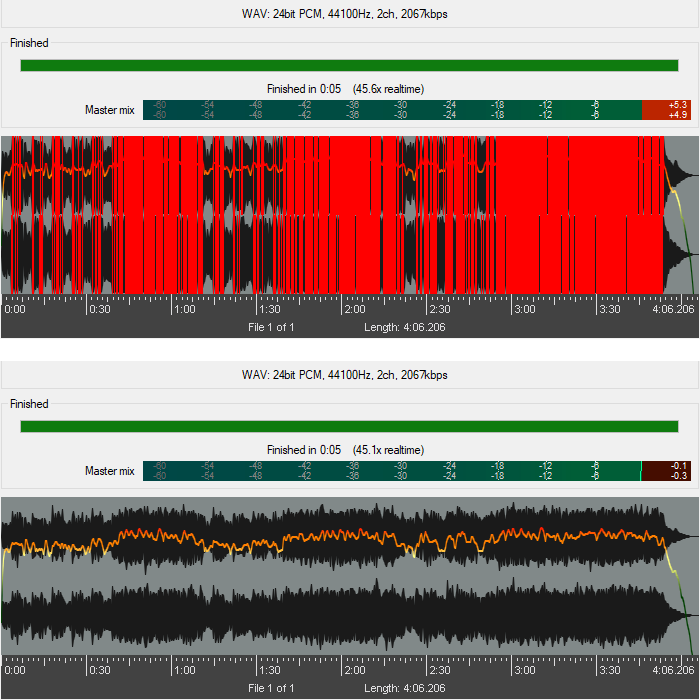
Task: Click the 3:30 marker under the unclipped waveform
Action: pyautogui.click(x=610, y=670)
